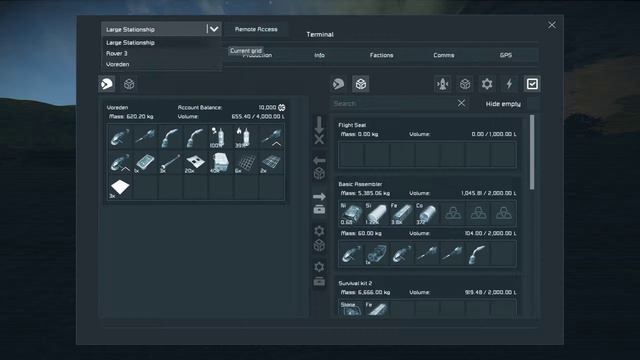
Task: Choose Large Stationship in the dropdown list
Action: click(x=130, y=42)
